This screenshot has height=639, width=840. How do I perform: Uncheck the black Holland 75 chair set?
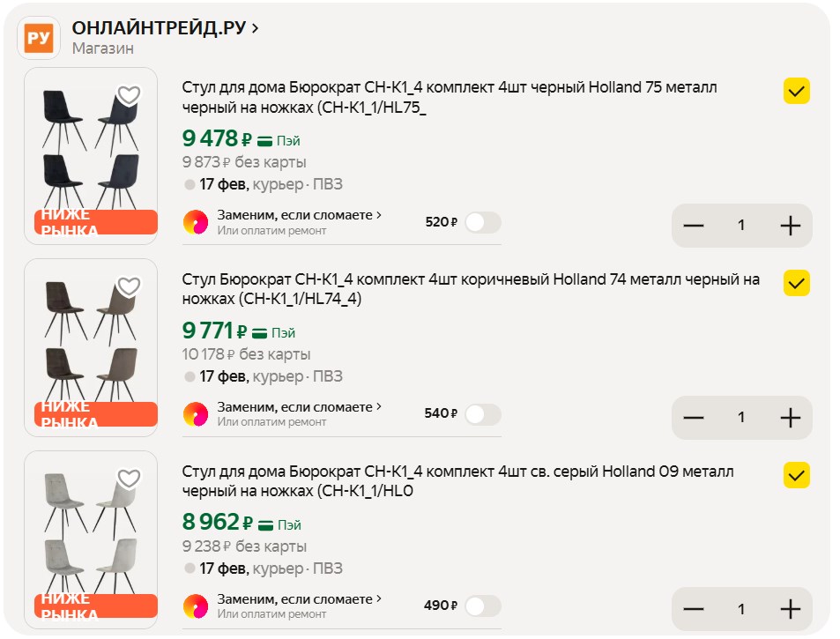coord(797,92)
